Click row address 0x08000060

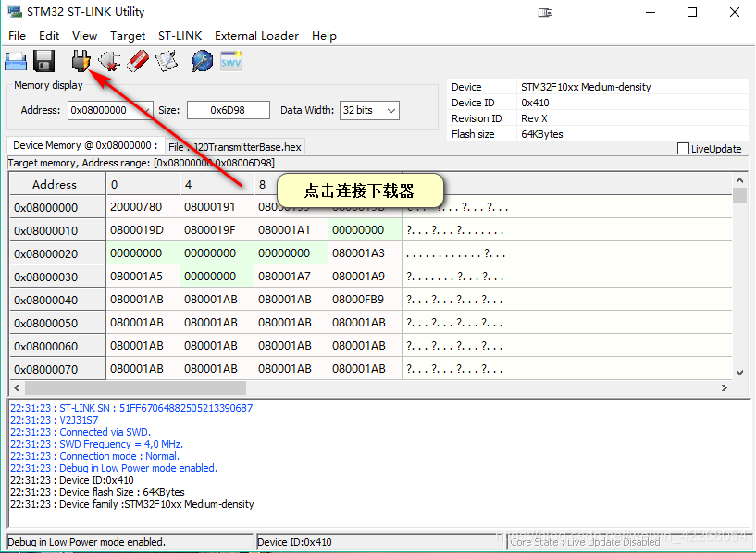point(57,346)
